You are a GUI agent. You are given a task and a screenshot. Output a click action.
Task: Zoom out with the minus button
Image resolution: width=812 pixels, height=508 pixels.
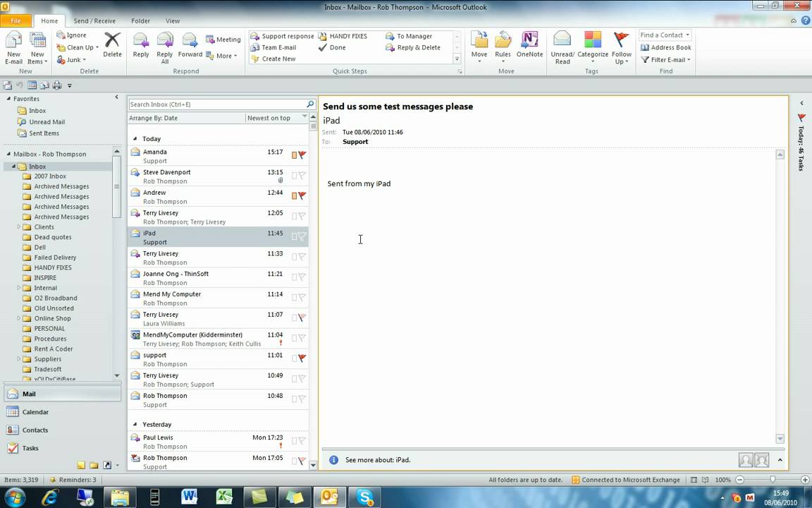740,480
